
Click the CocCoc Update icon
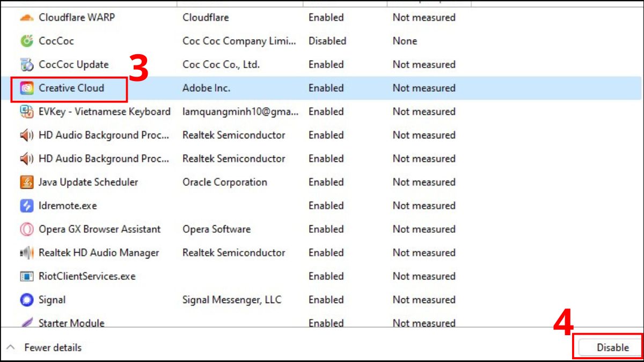pyautogui.click(x=26, y=64)
